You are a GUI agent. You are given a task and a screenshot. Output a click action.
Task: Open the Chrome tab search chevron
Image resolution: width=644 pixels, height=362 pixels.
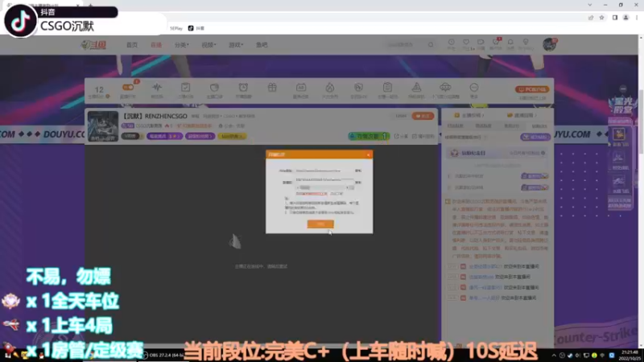[590, 5]
